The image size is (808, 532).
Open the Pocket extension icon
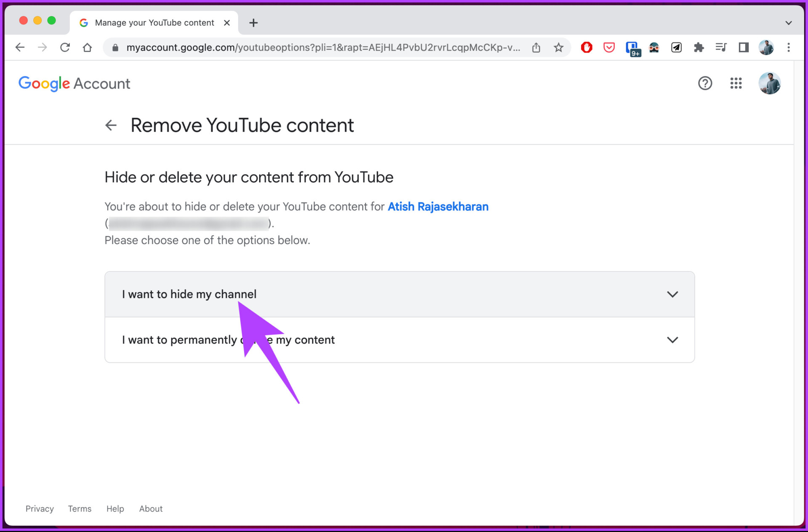[609, 47]
